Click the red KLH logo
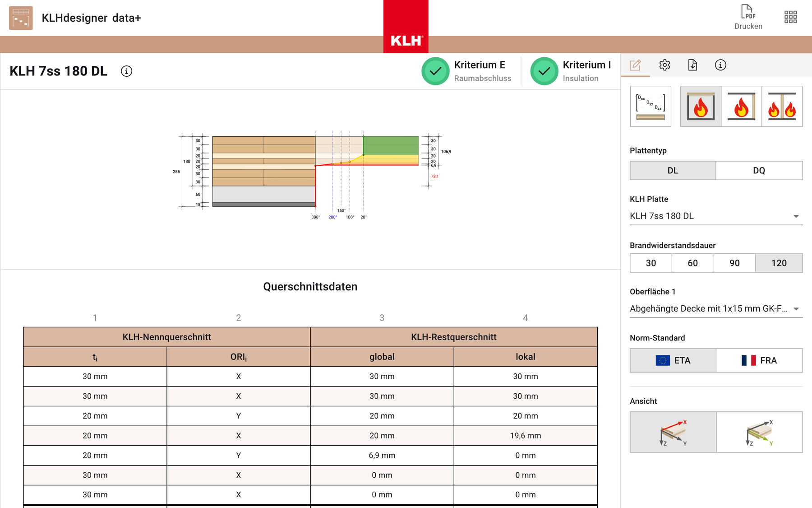 tap(406, 27)
